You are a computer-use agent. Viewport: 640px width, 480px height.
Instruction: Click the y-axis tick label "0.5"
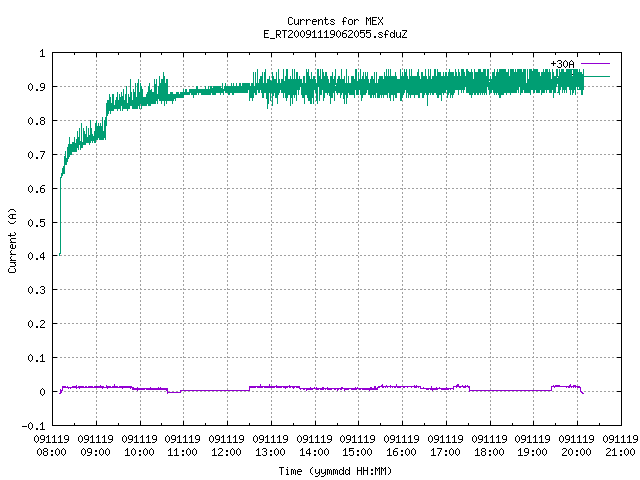(x=36, y=223)
